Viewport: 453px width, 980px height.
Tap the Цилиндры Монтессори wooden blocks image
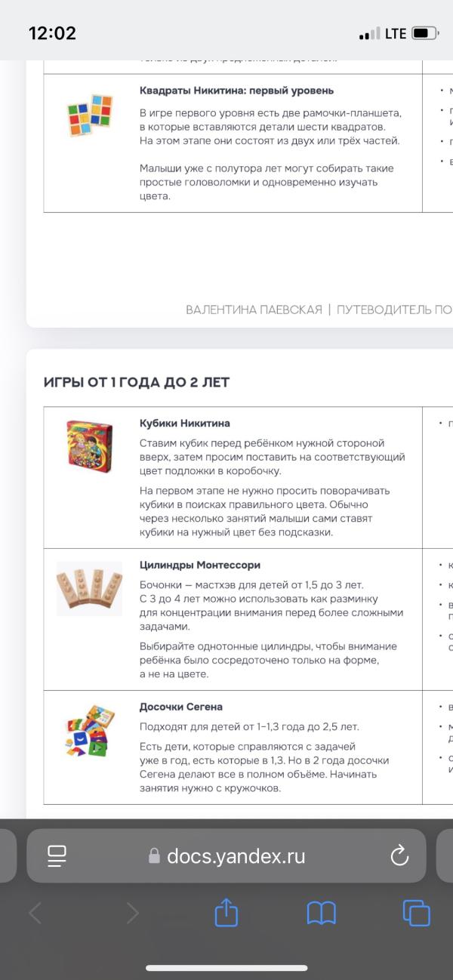[89, 589]
